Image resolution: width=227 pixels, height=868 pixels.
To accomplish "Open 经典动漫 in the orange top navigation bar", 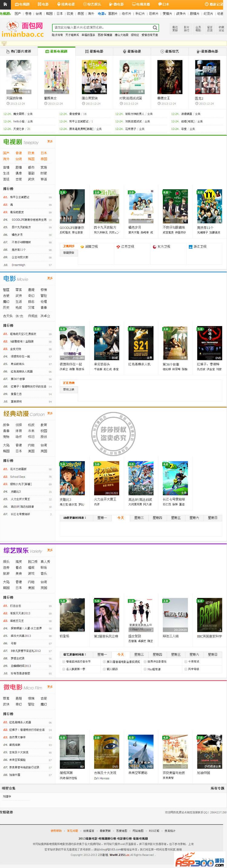I will pos(66,4).
